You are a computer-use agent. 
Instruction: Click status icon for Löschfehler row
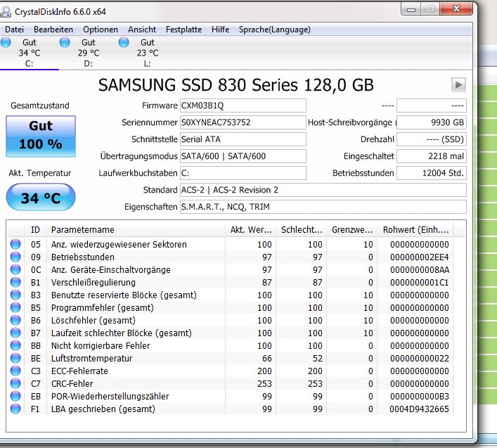point(15,320)
